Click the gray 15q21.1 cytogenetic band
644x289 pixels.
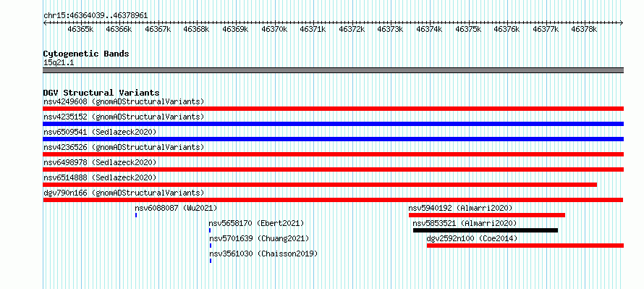[x=333, y=70]
